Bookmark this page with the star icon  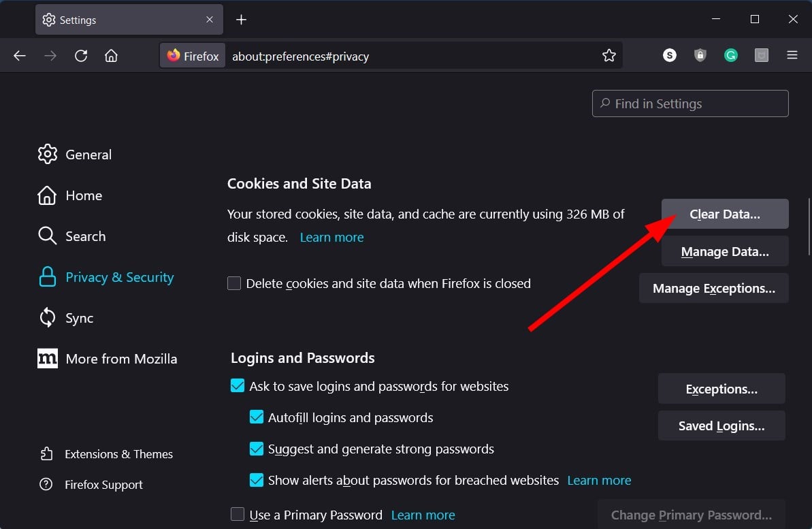608,55
